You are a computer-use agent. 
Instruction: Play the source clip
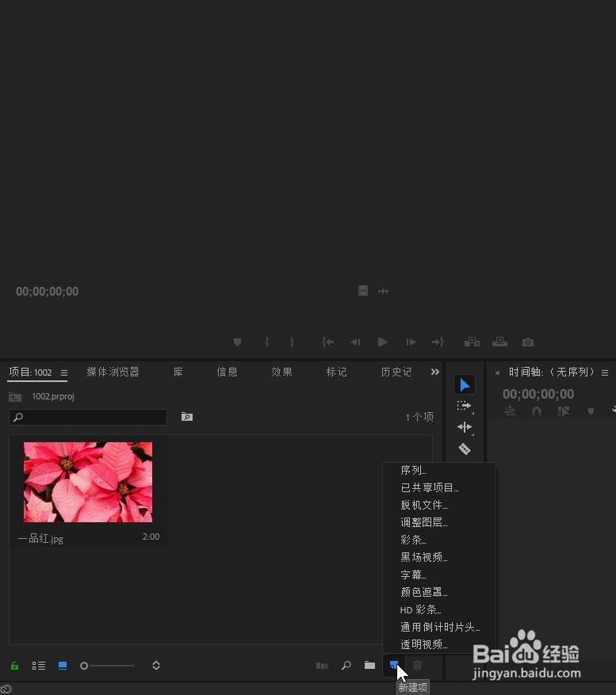(x=383, y=342)
